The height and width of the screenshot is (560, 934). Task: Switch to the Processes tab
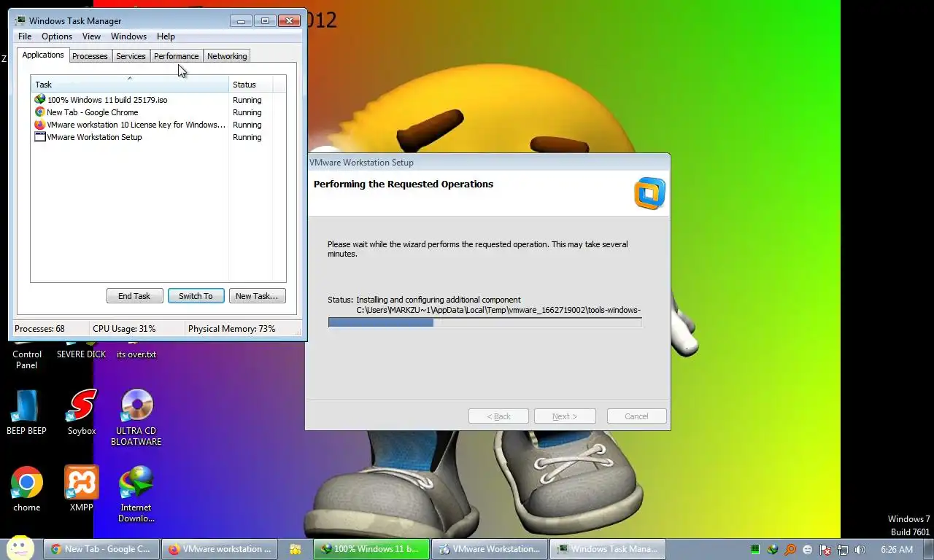(x=90, y=56)
